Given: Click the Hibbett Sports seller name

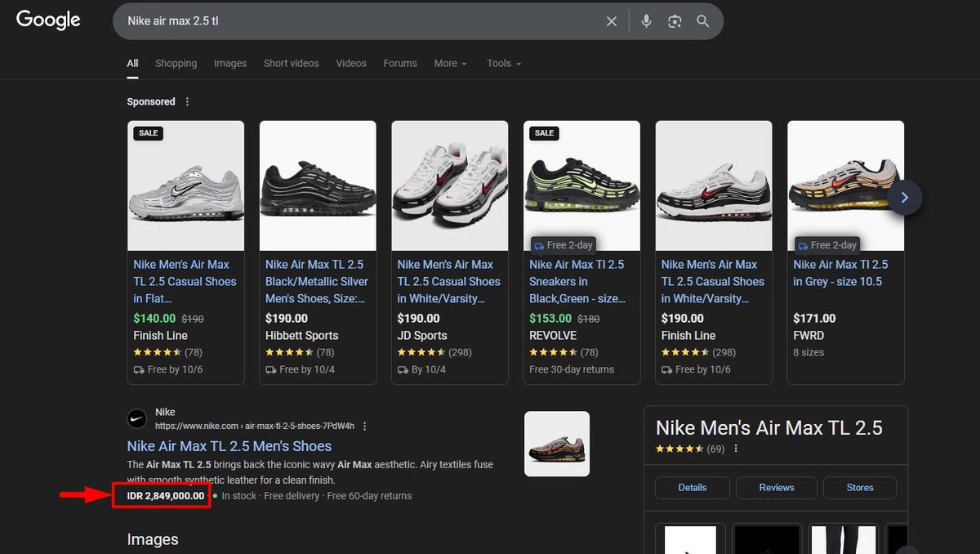Looking at the screenshot, I should (302, 336).
